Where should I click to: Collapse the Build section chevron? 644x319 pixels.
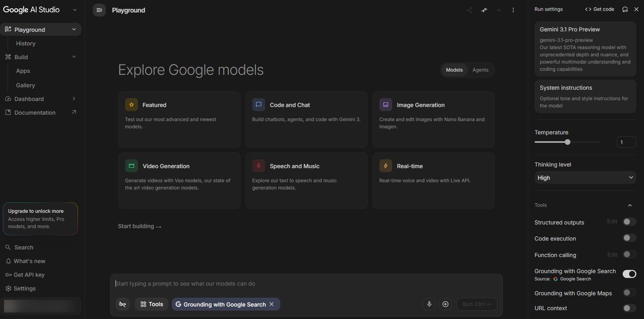(x=74, y=57)
